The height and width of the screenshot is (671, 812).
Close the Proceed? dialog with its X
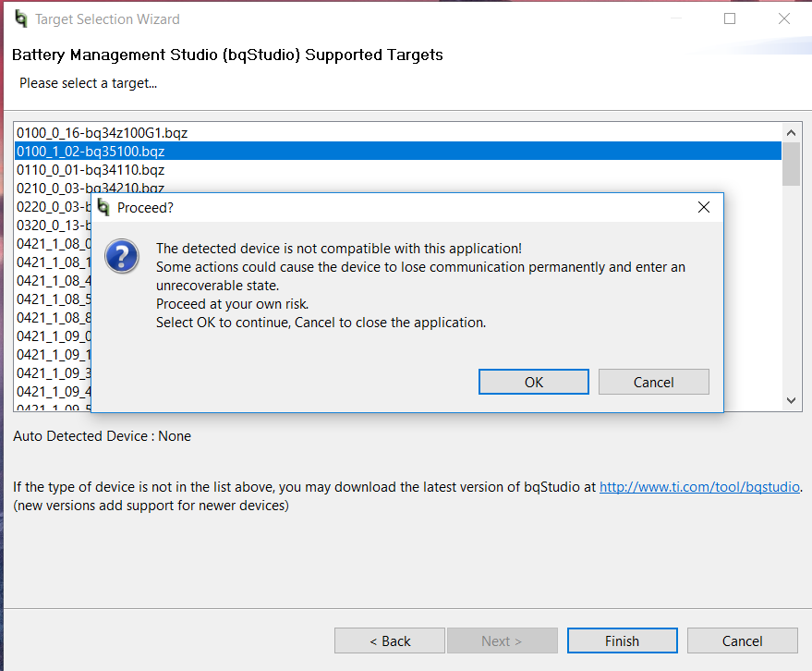click(x=703, y=207)
